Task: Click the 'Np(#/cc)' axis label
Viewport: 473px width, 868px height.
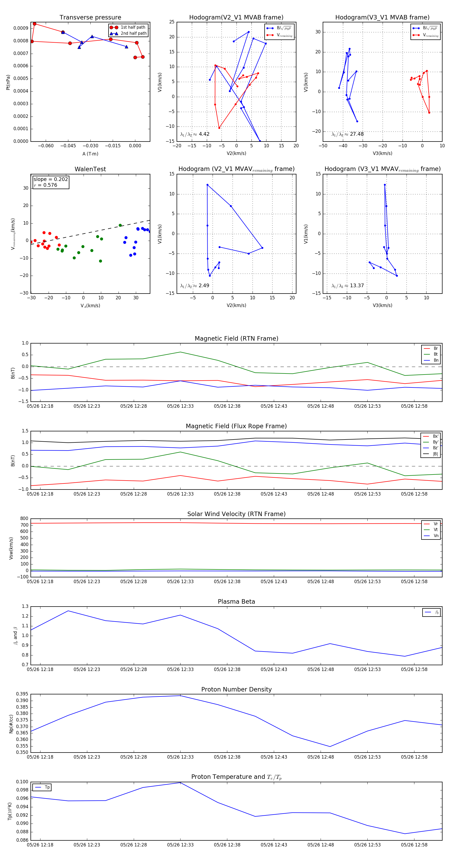Action: tap(11, 724)
